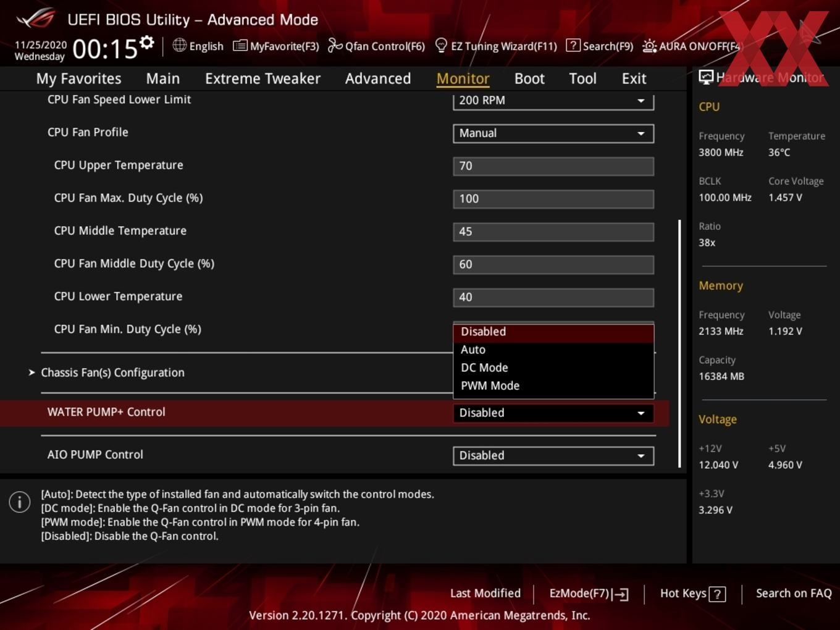Choose DC Mode in the dropdown list
Image resolution: width=840 pixels, height=630 pixels.
553,367
